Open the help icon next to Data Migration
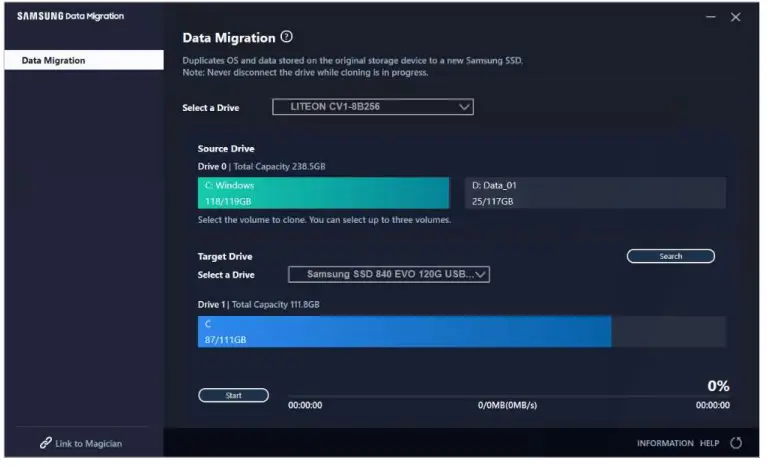This screenshot has width=767, height=467. [287, 37]
